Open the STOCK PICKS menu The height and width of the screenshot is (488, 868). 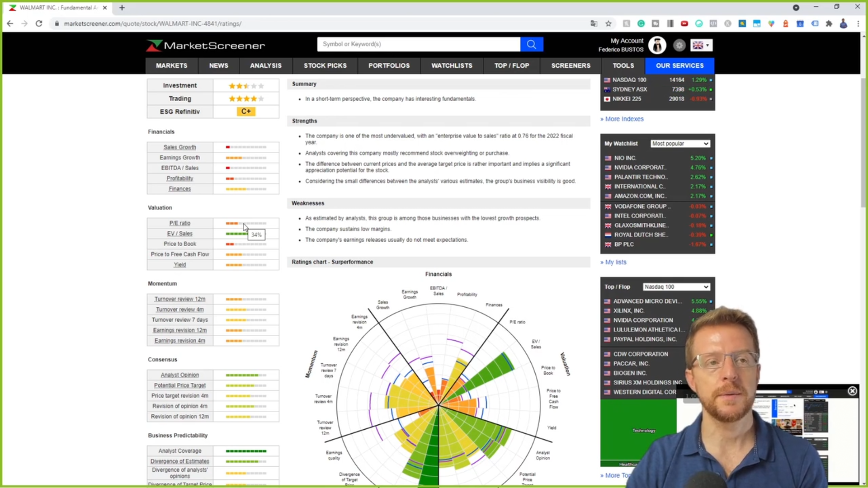pyautogui.click(x=325, y=66)
